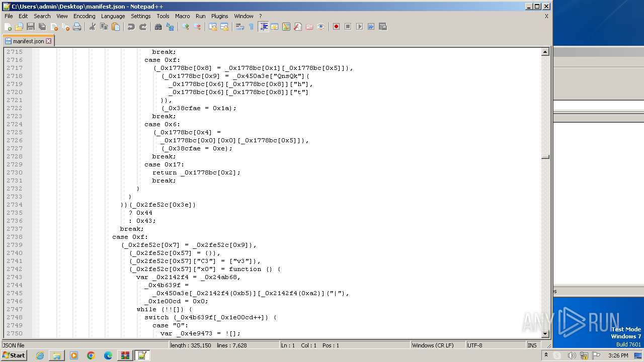Undo the last action with the Undo icon

point(131,27)
